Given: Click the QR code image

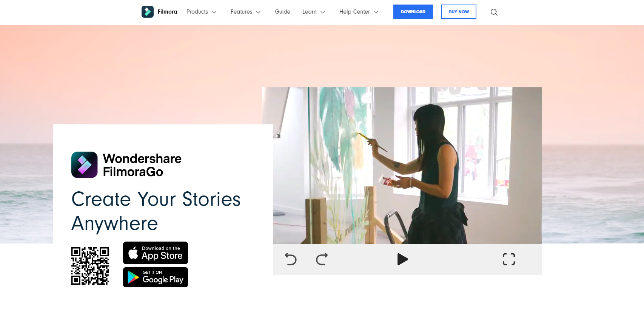Looking at the screenshot, I should pyautogui.click(x=90, y=266).
